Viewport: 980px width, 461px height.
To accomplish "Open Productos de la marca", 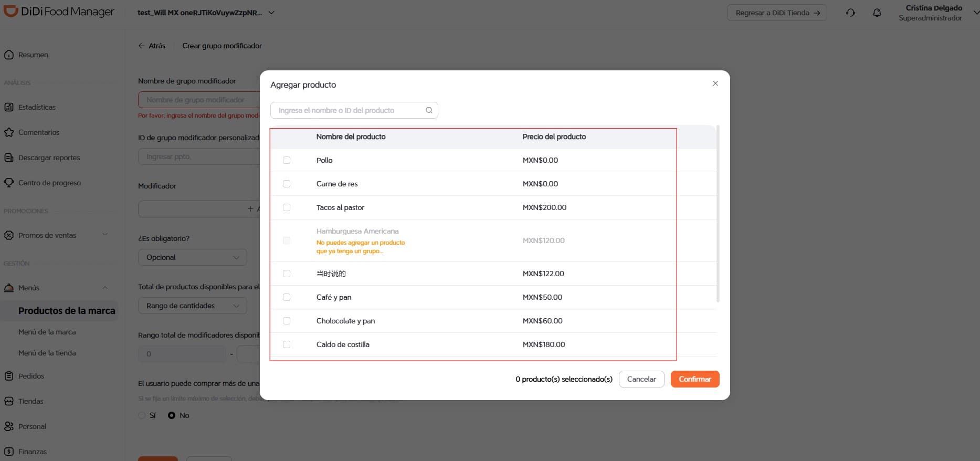I will click(67, 311).
